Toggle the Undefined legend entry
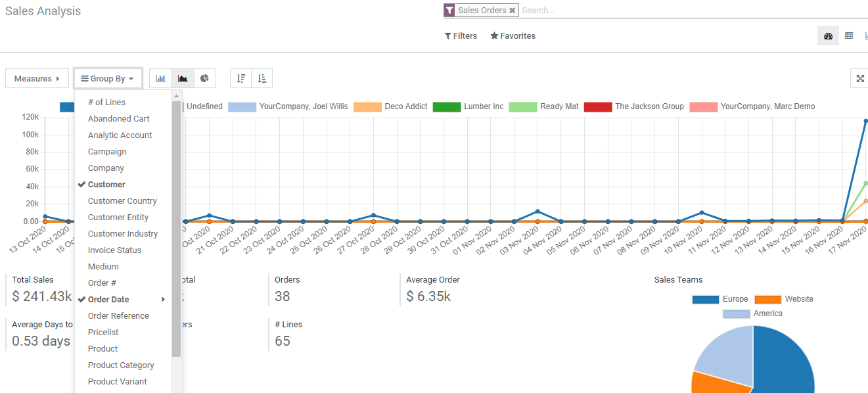Image resolution: width=868 pixels, height=393 pixels. point(204,106)
